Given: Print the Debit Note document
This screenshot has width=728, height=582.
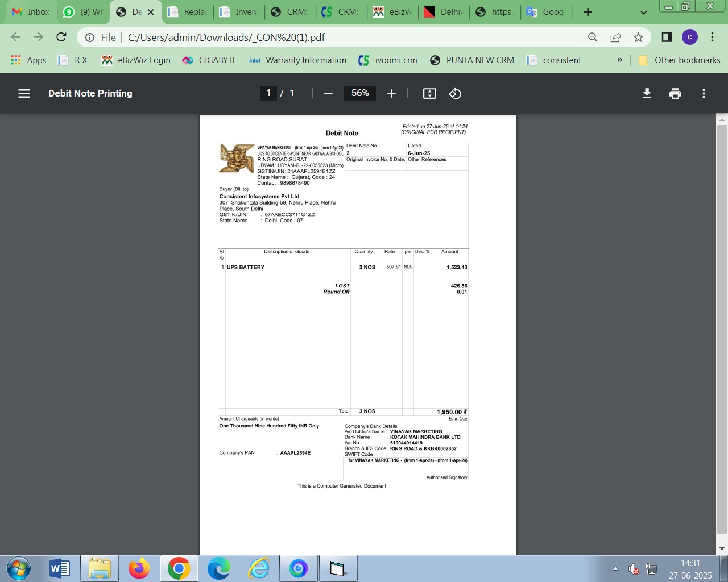Looking at the screenshot, I should point(675,94).
